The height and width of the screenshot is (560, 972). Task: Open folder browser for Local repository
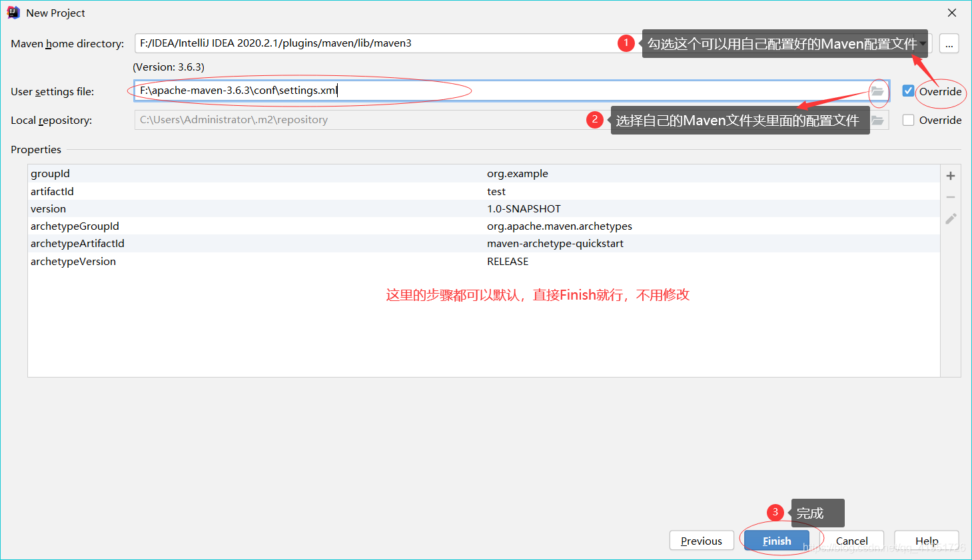878,120
